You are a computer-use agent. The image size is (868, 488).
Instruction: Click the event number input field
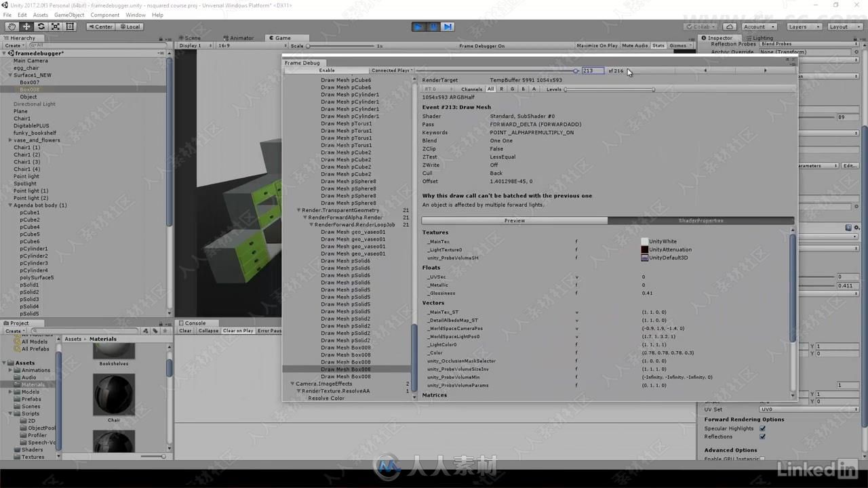click(592, 70)
